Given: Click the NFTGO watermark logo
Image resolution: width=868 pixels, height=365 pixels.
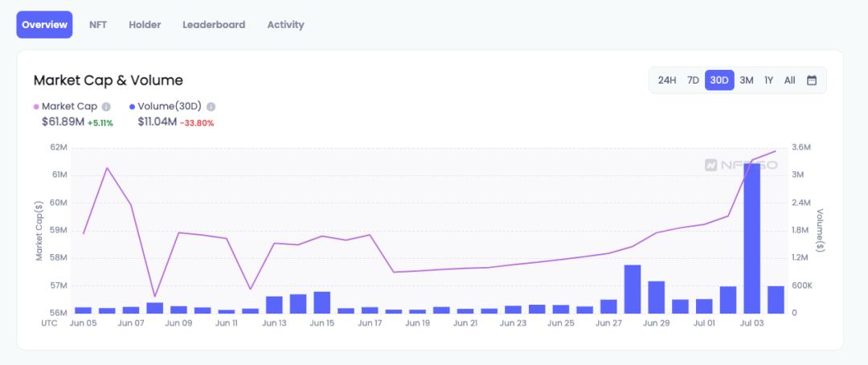Looking at the screenshot, I should [740, 165].
